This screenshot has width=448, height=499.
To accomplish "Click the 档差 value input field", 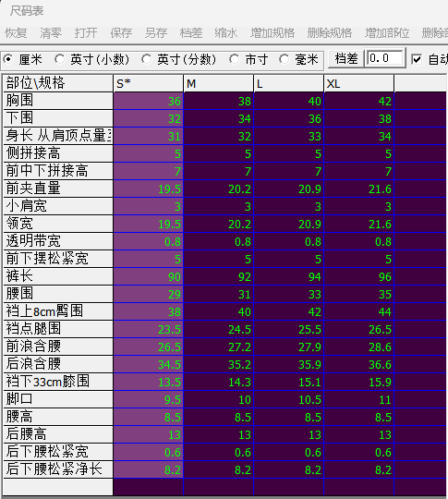I will coord(385,58).
